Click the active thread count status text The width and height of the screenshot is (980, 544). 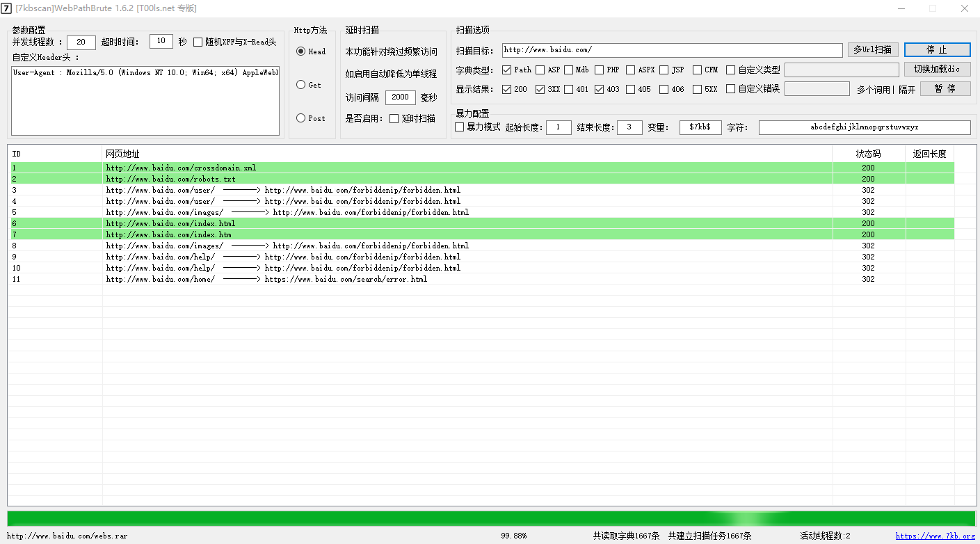[825, 536]
